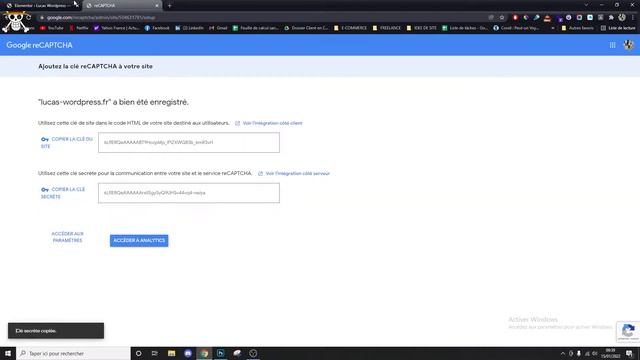Bookmark this page with the star icon

point(502,18)
